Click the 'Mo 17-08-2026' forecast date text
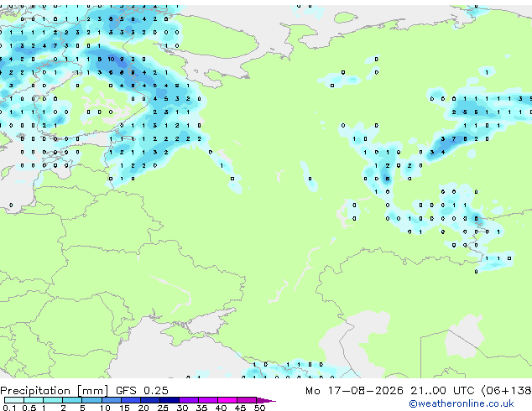Image resolution: width=532 pixels, height=411 pixels. [354, 391]
